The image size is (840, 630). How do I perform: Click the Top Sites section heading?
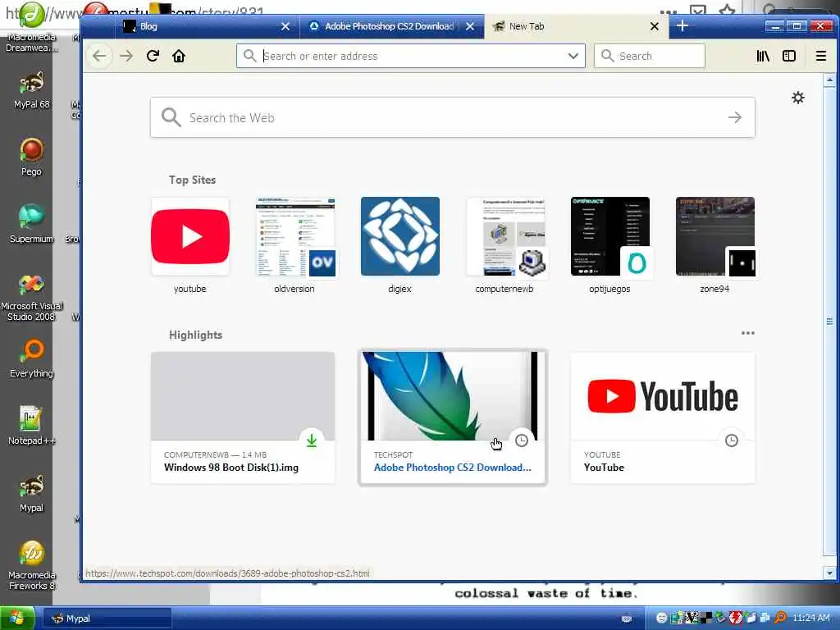tap(192, 180)
